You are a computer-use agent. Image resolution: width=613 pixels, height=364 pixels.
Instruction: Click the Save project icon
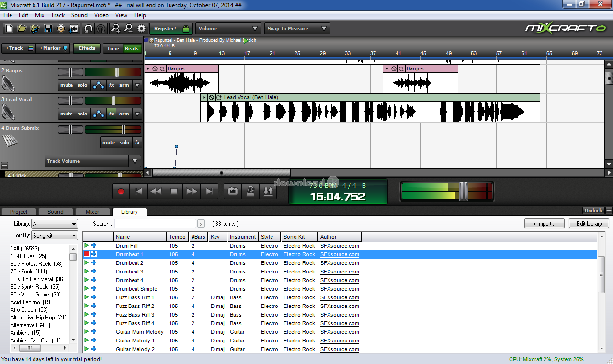(48, 29)
